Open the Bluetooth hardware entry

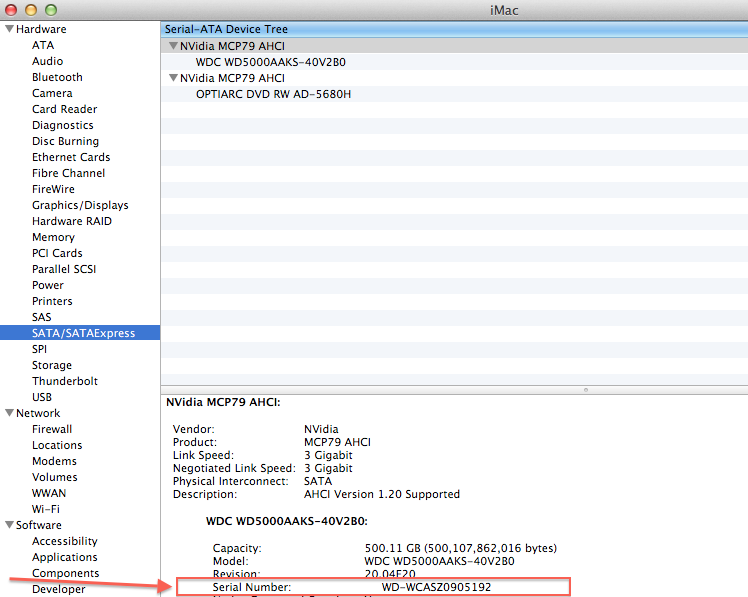(57, 77)
